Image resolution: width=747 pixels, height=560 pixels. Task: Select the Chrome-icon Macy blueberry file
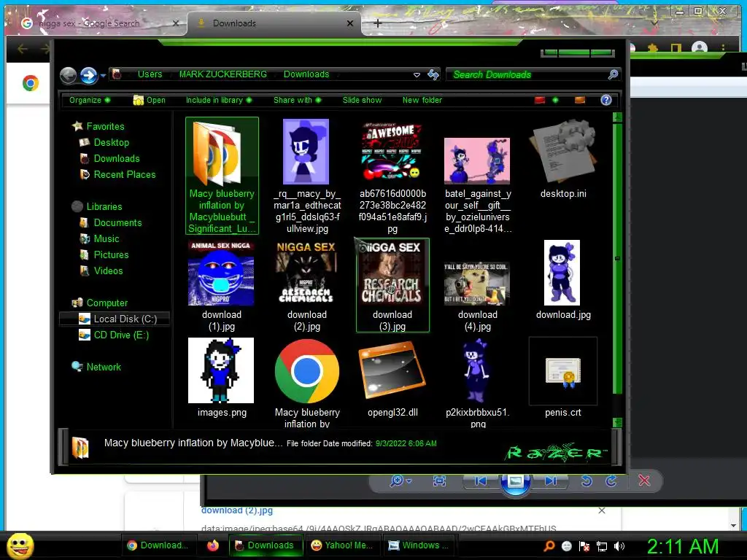click(x=307, y=384)
